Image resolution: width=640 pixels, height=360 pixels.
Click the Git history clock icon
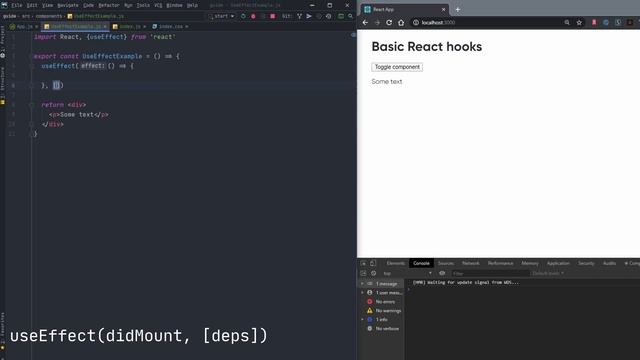(x=329, y=16)
